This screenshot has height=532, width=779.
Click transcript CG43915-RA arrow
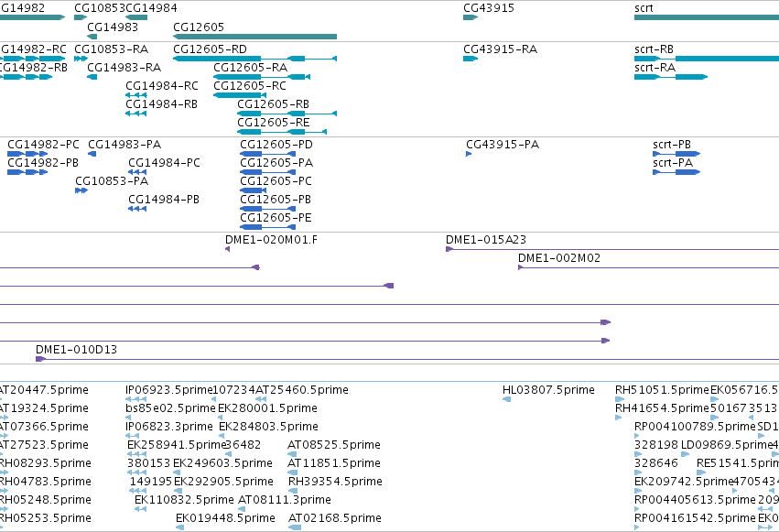point(471,59)
